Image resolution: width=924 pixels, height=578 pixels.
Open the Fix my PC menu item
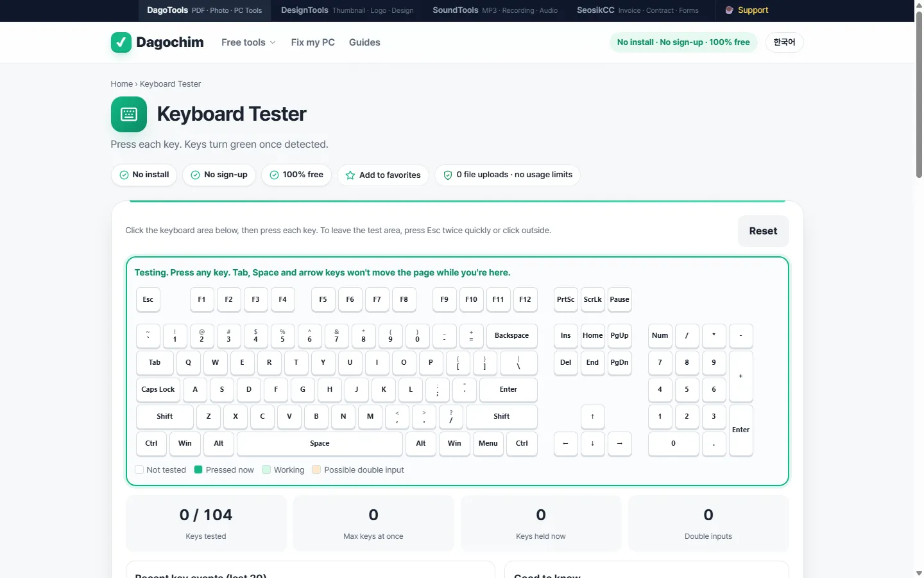click(x=313, y=42)
